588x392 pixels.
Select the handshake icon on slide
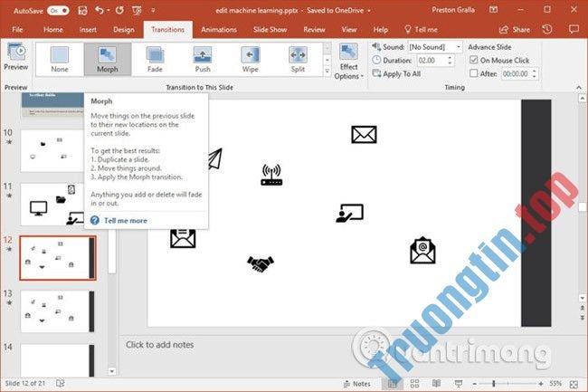(261, 263)
